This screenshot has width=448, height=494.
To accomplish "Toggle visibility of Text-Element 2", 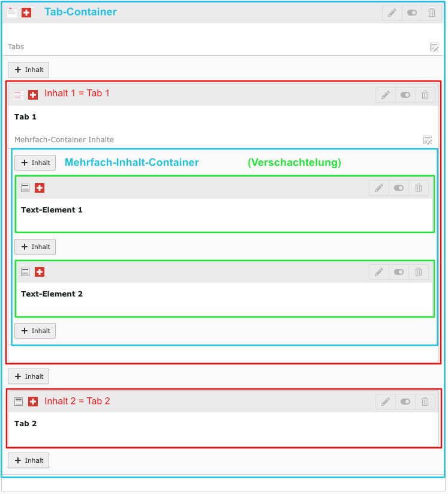I will coord(399,272).
